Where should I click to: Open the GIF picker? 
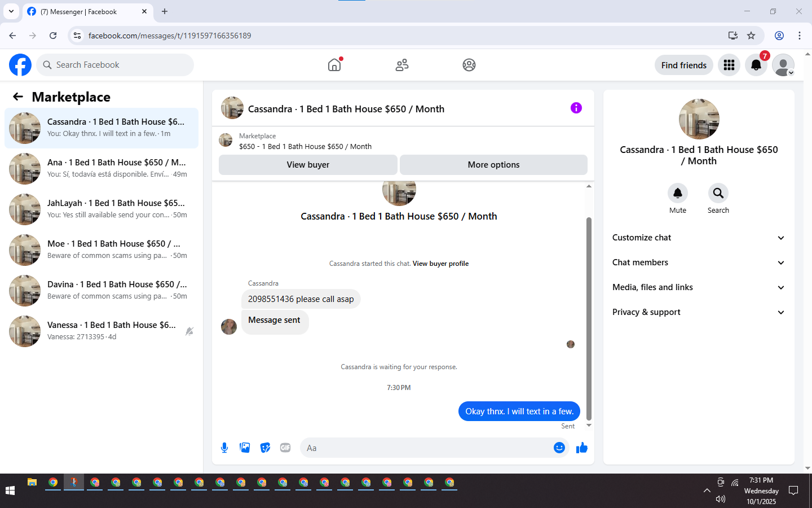(285, 448)
